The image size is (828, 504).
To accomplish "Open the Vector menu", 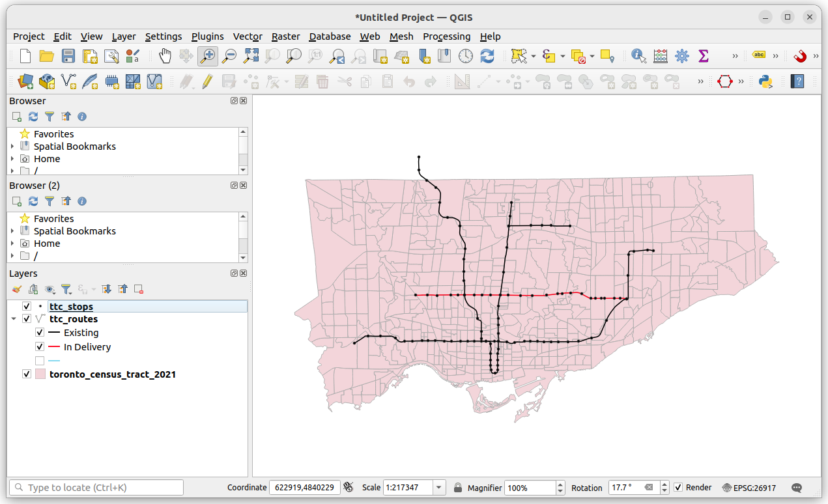I will click(x=248, y=36).
